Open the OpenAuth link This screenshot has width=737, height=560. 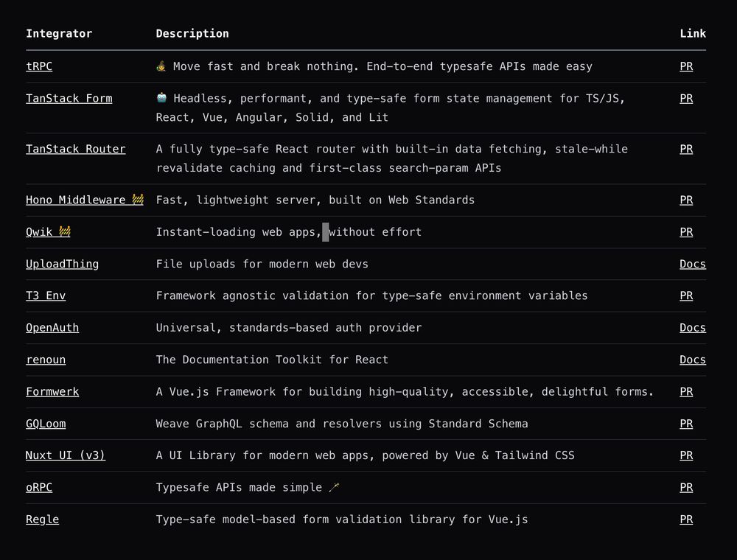52,327
